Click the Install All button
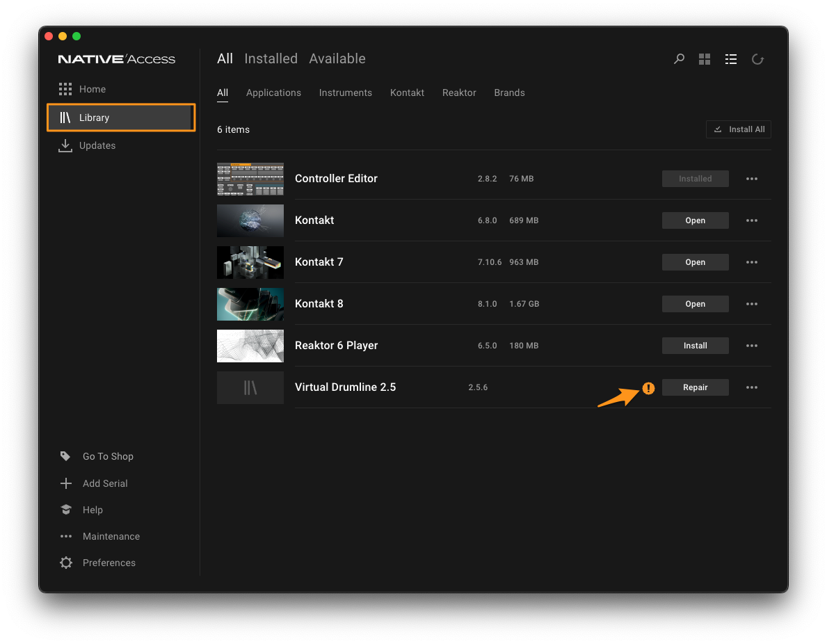Image resolution: width=827 pixels, height=644 pixels. [x=739, y=129]
